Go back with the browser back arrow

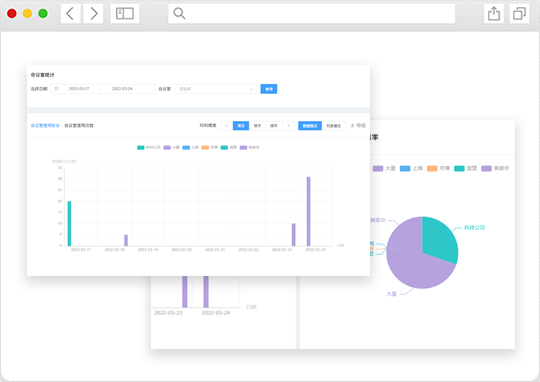(71, 14)
